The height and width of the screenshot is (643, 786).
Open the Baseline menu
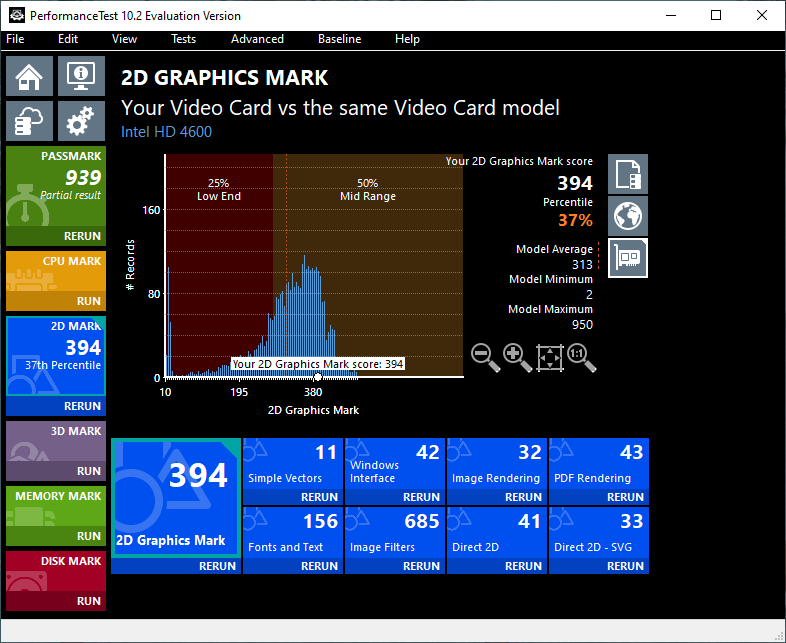point(339,39)
